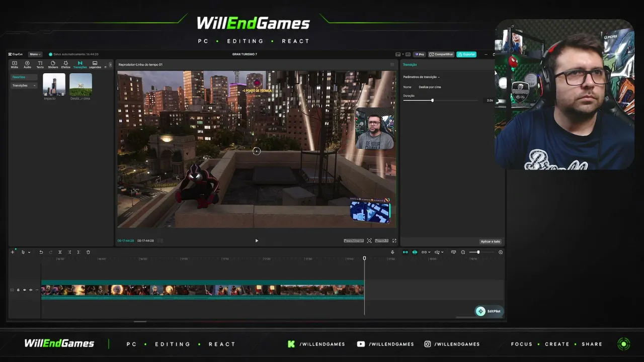Screen dimensions: 644x362
Task: Adjust the timeline zoom slider
Action: pos(478,252)
